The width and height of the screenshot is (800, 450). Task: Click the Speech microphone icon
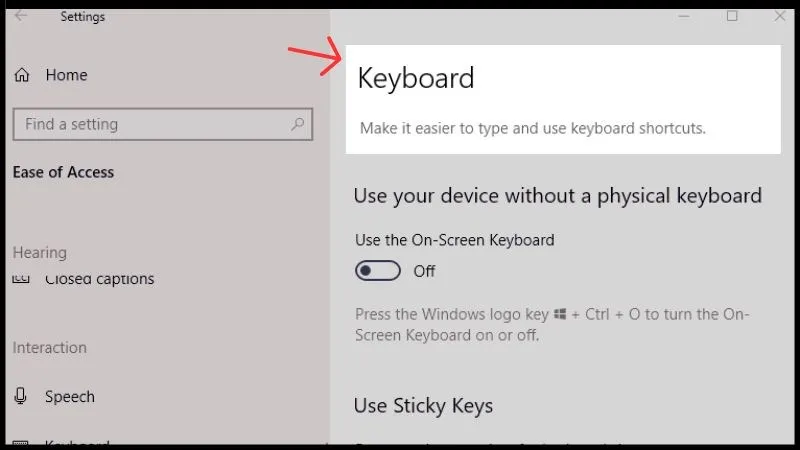click(21, 397)
